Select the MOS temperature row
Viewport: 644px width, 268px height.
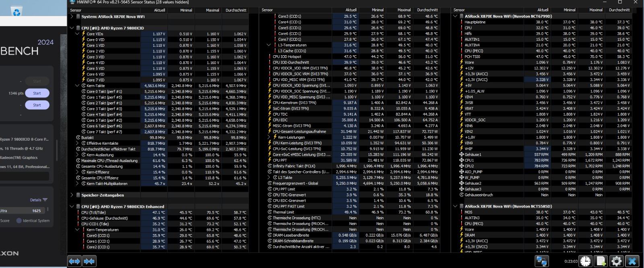click(545, 212)
